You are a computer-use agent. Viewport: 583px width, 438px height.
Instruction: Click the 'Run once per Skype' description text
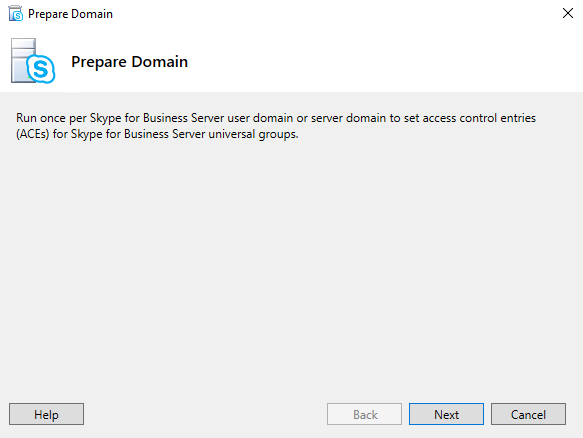(276, 126)
